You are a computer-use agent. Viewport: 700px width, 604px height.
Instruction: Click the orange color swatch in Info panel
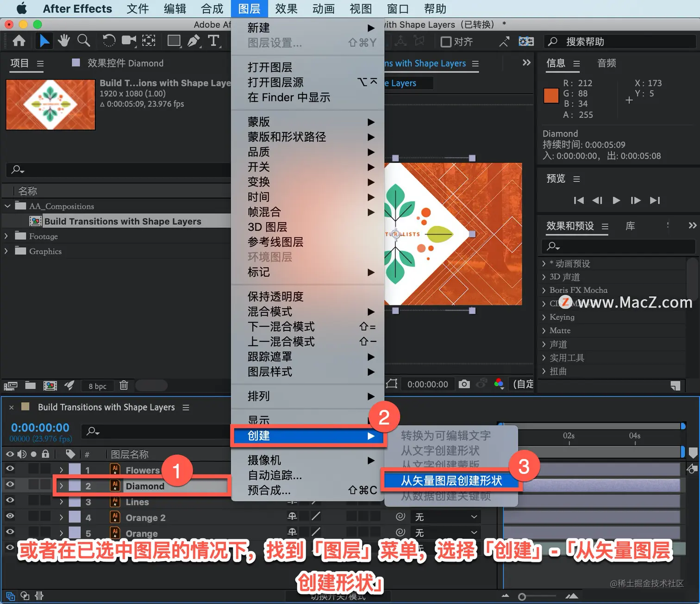pos(551,95)
